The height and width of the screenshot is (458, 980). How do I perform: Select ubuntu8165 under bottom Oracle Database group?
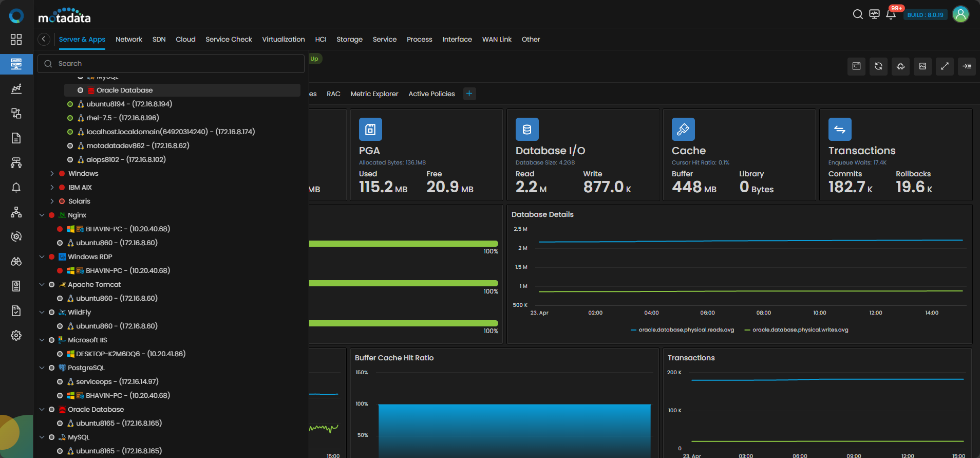[119, 423]
